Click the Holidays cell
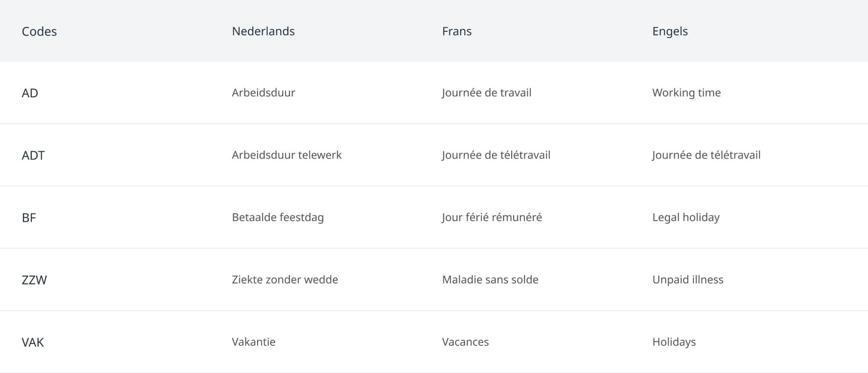This screenshot has height=373, width=868. pyautogui.click(x=674, y=342)
